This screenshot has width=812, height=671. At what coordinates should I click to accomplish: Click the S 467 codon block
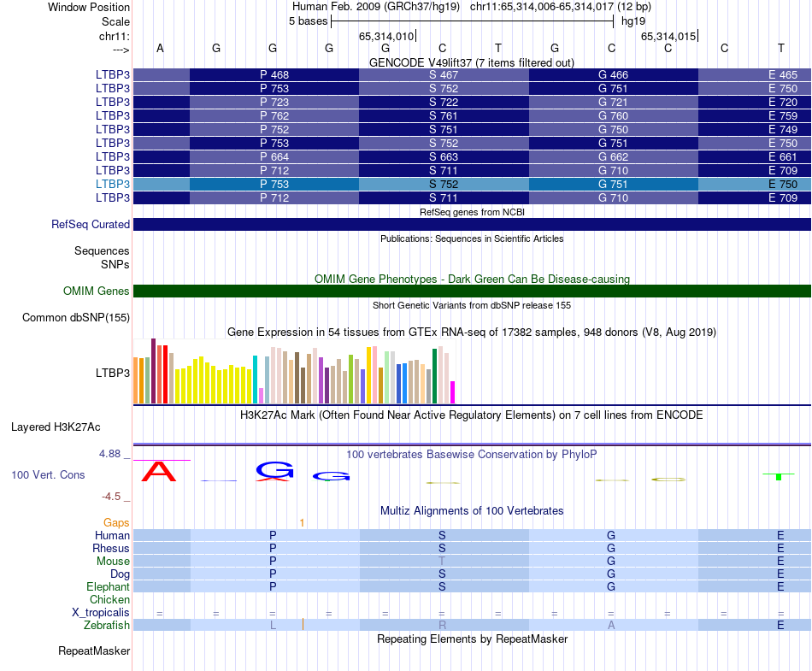click(444, 74)
